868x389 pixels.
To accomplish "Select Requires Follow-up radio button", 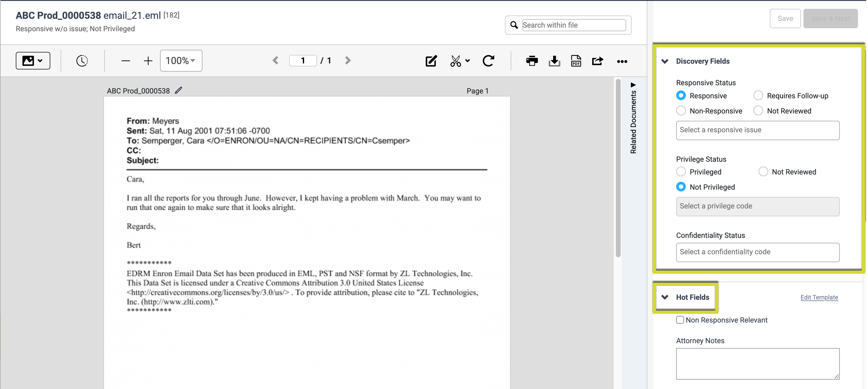I will pos(758,96).
